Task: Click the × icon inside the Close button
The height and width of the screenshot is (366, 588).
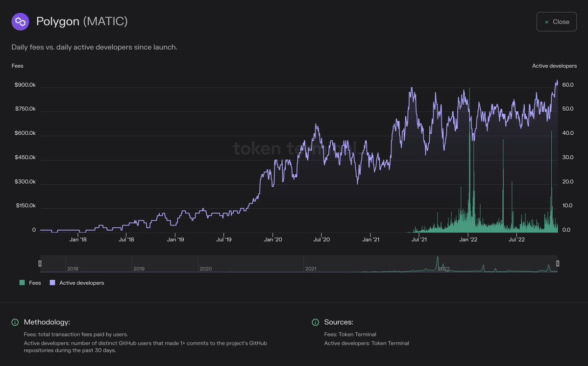Action: pos(546,22)
